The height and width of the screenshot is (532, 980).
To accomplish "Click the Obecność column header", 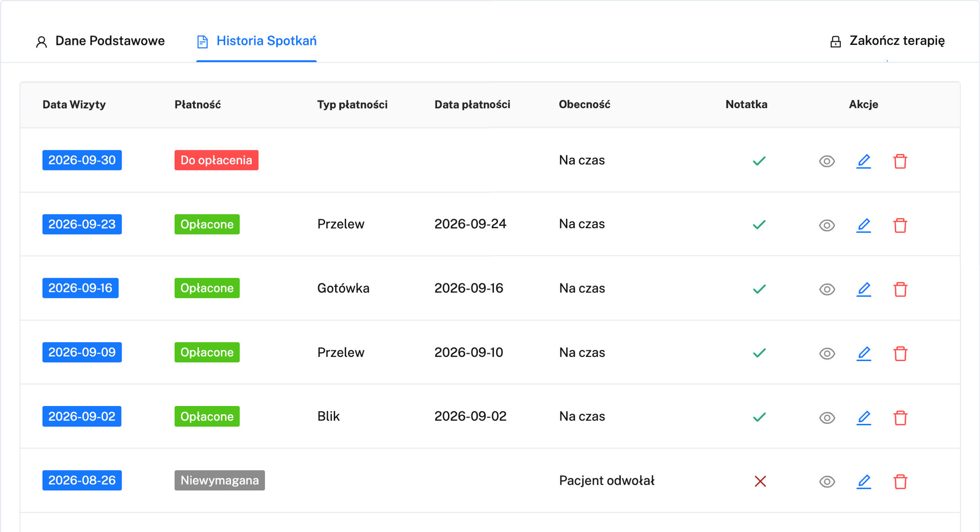I will tap(584, 104).
